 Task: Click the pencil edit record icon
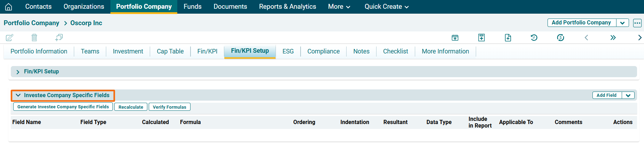coord(9,37)
